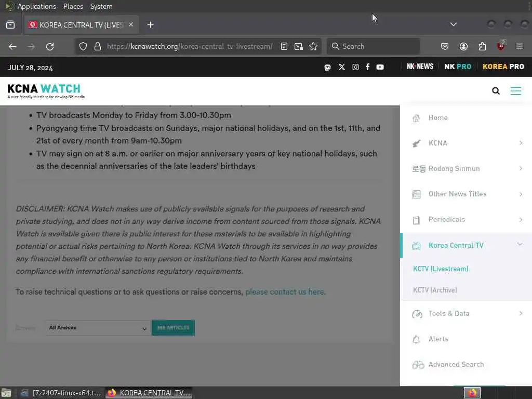Open site search magnifier
532x399 pixels.
point(496,91)
